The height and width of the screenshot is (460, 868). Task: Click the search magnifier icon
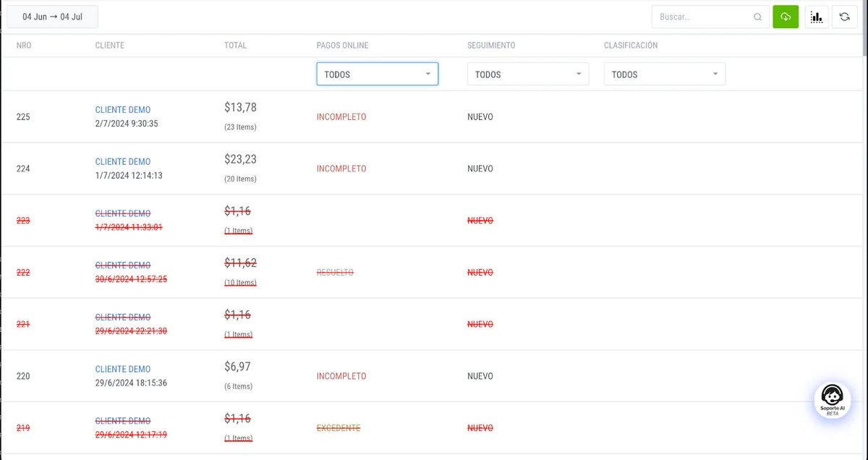pyautogui.click(x=757, y=17)
